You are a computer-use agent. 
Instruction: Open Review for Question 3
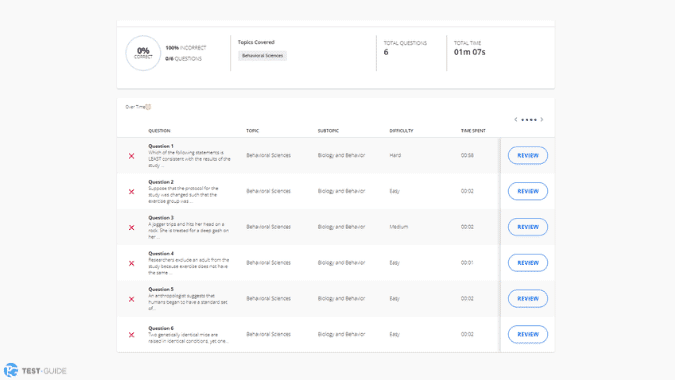528,227
